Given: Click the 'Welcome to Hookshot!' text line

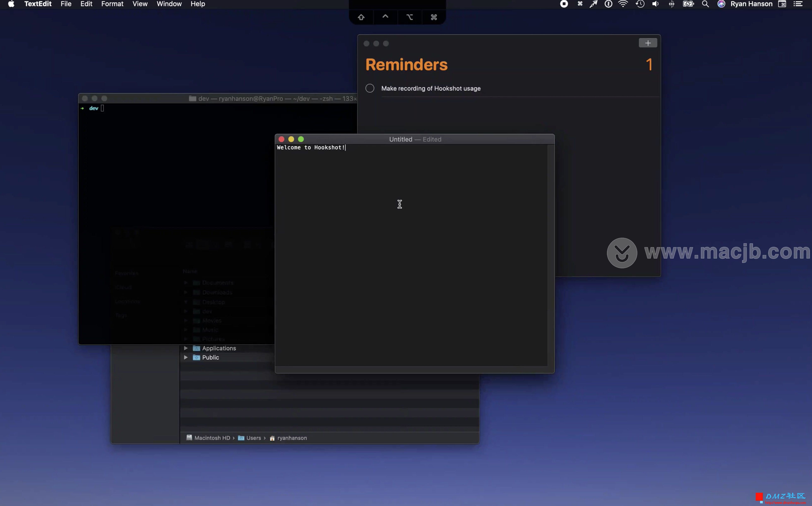Looking at the screenshot, I should tap(311, 147).
